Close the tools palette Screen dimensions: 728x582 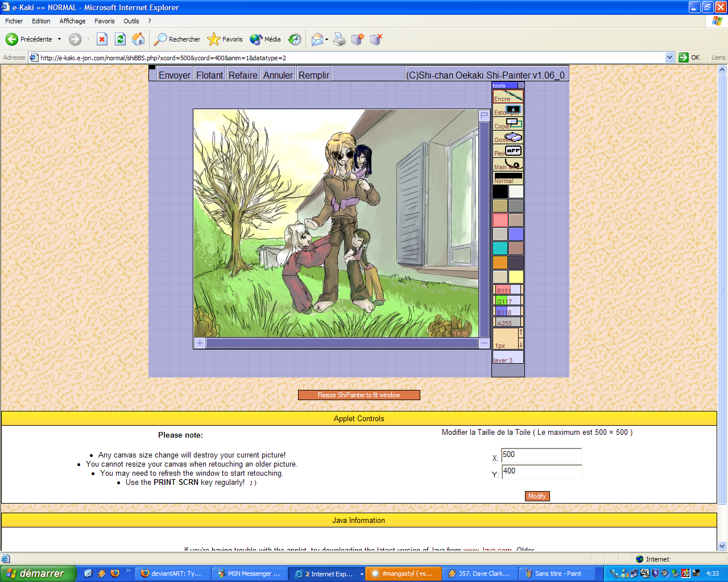click(x=520, y=86)
